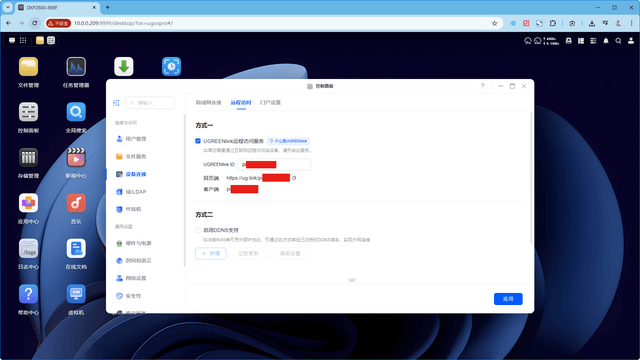Bookmark the page with the star icon
Screen dimensions: 640x360
495,23
